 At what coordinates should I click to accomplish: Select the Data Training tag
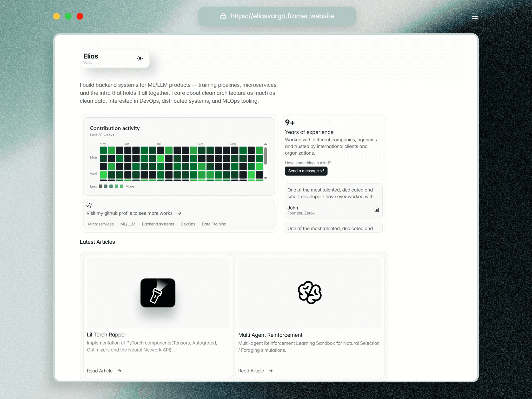point(214,224)
